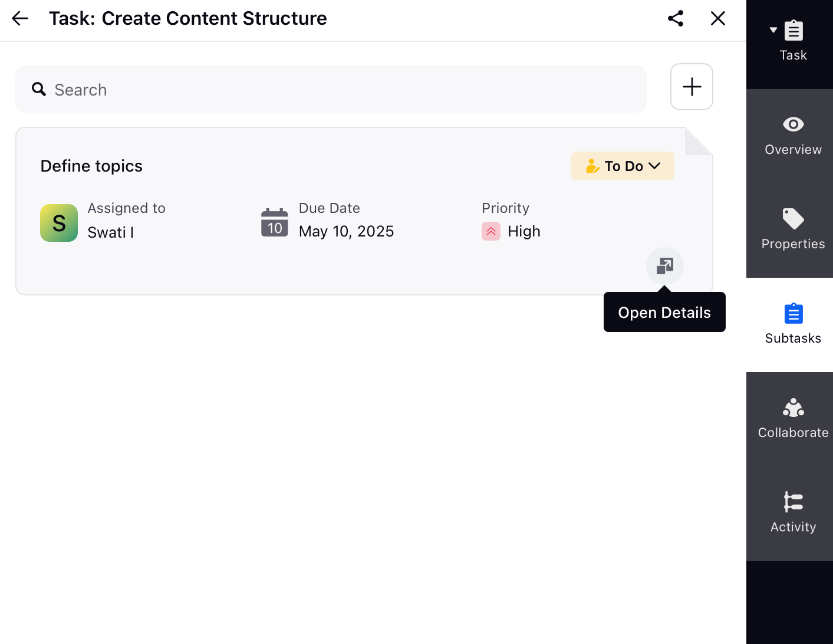Viewport: 833px width, 644px height.
Task: Open the share icon in header
Action: point(676,18)
